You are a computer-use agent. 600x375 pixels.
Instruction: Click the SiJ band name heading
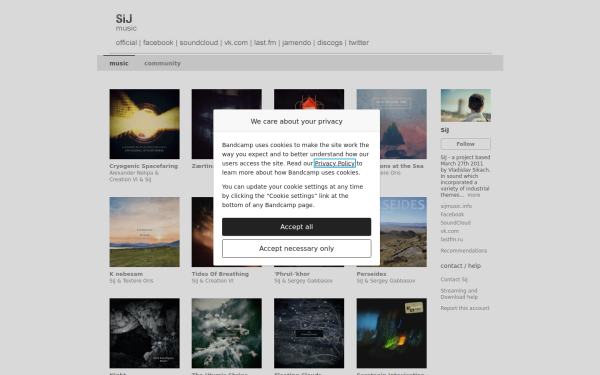pyautogui.click(x=124, y=18)
